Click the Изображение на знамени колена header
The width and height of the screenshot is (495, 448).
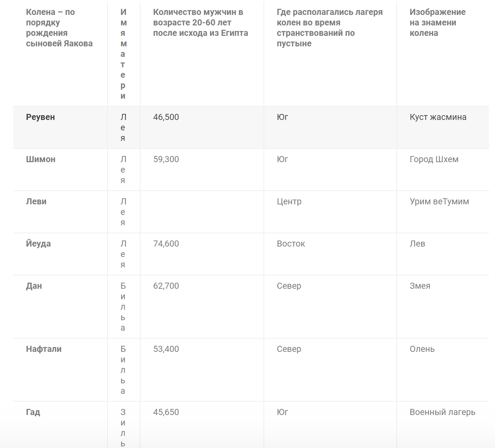click(x=437, y=23)
